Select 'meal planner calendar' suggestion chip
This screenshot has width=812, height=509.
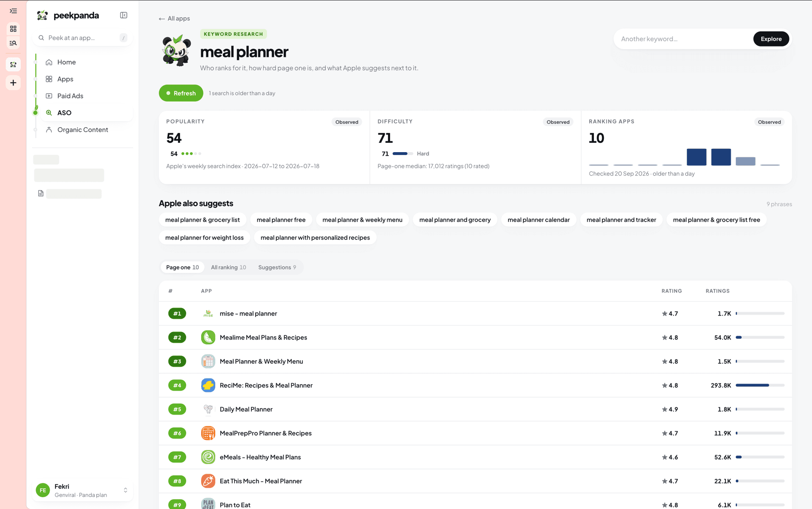539,220
